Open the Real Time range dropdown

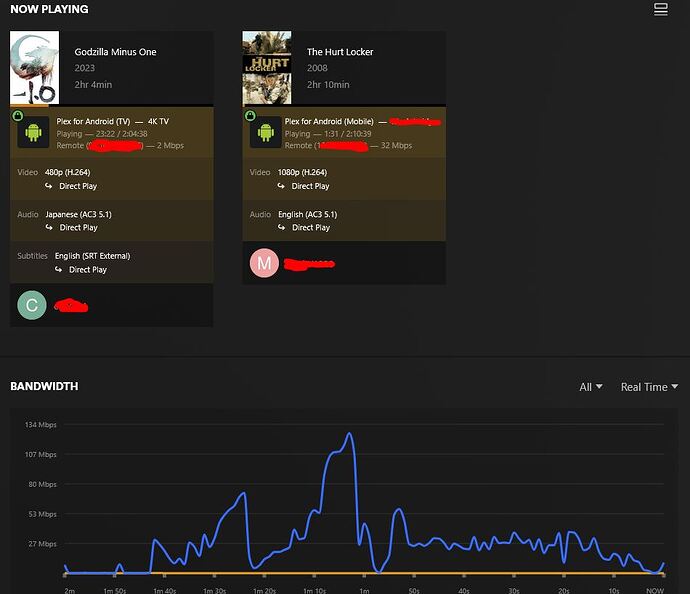649,387
